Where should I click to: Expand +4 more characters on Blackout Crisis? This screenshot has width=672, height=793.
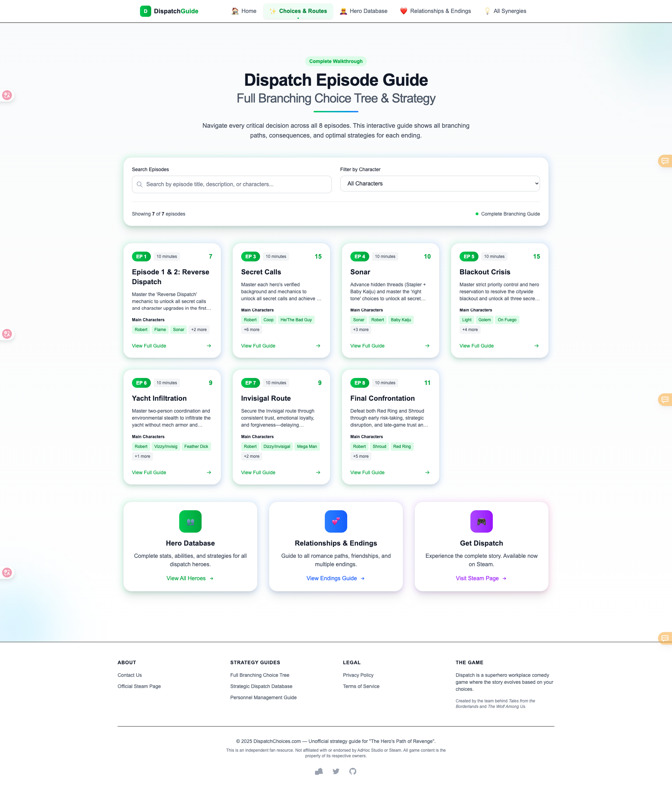click(x=470, y=329)
